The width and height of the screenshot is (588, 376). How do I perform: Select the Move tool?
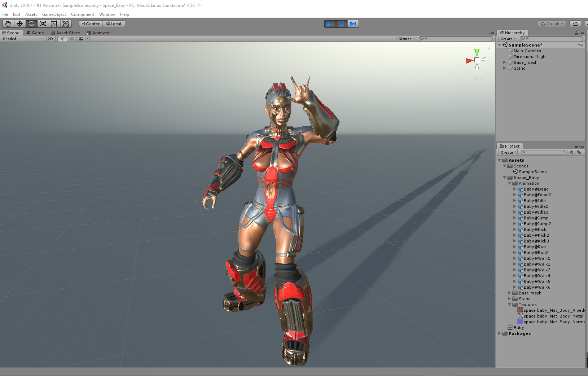pyautogui.click(x=19, y=24)
